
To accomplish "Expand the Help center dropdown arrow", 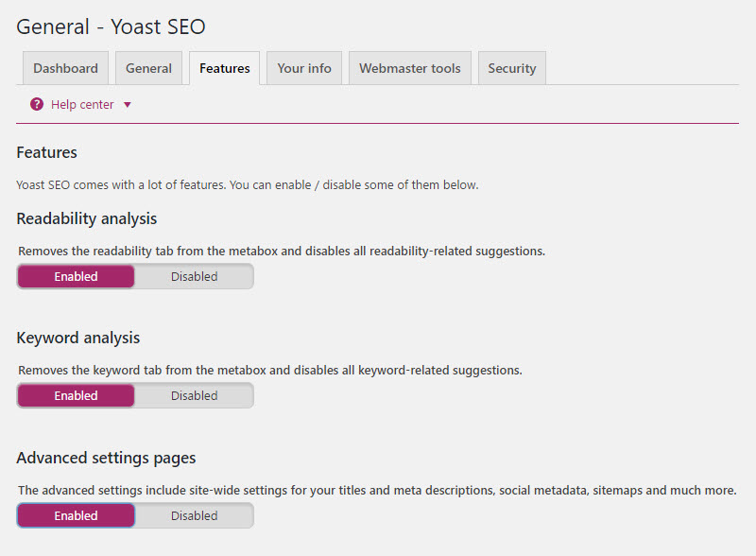I will point(128,105).
